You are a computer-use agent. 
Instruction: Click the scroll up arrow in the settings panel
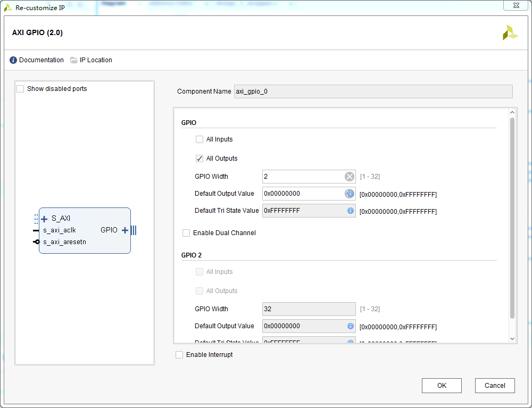(x=512, y=112)
